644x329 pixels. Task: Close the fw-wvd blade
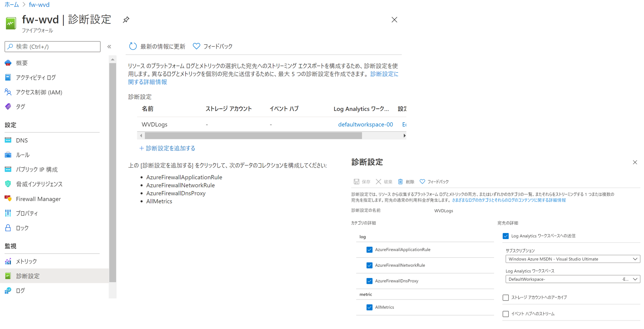(394, 20)
